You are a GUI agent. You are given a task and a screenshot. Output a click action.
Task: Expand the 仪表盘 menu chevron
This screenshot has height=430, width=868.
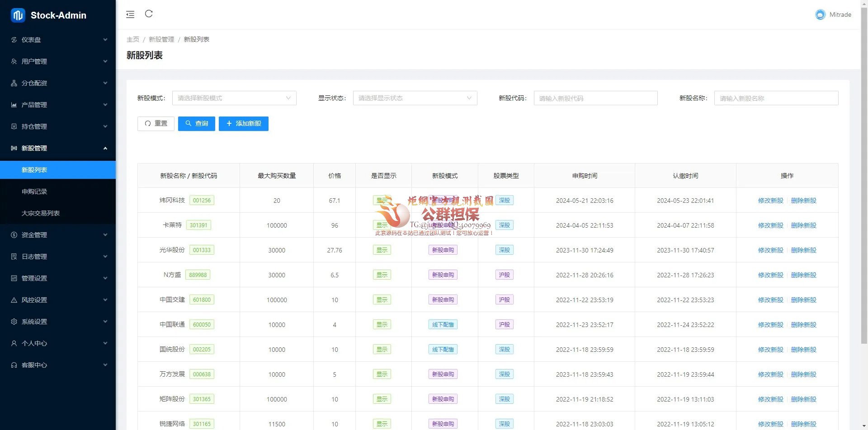coord(105,40)
